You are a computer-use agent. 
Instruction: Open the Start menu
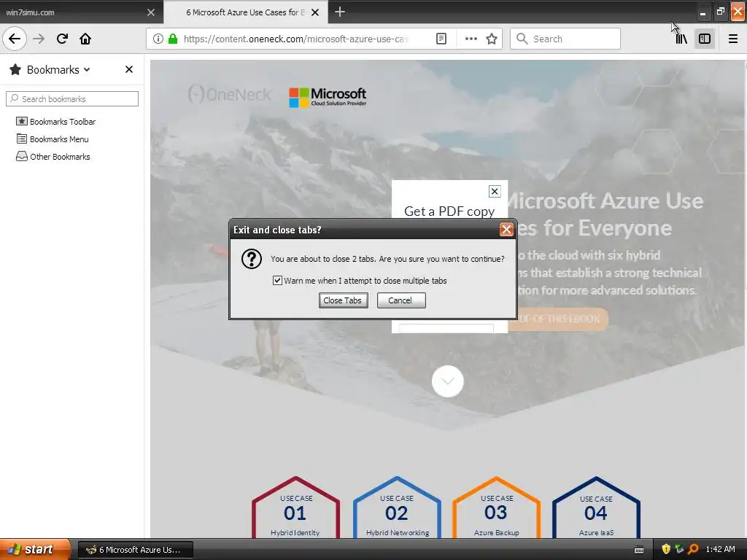pyautogui.click(x=35, y=549)
